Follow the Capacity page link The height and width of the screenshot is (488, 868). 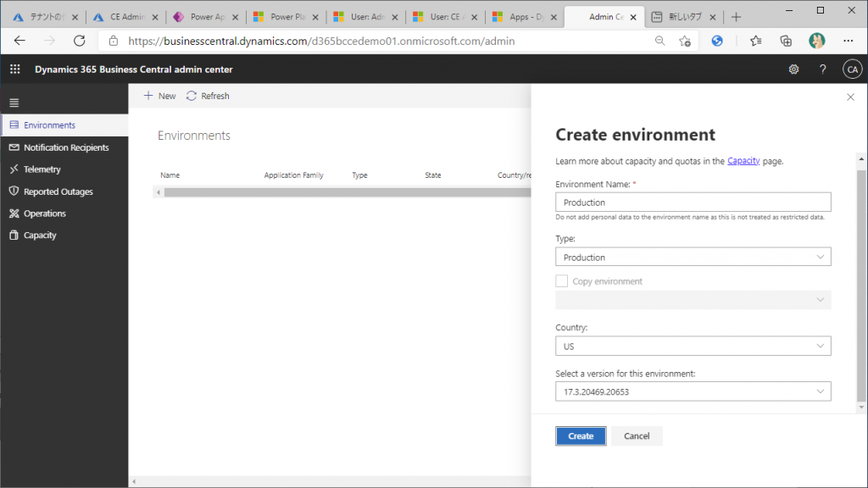[x=743, y=160]
